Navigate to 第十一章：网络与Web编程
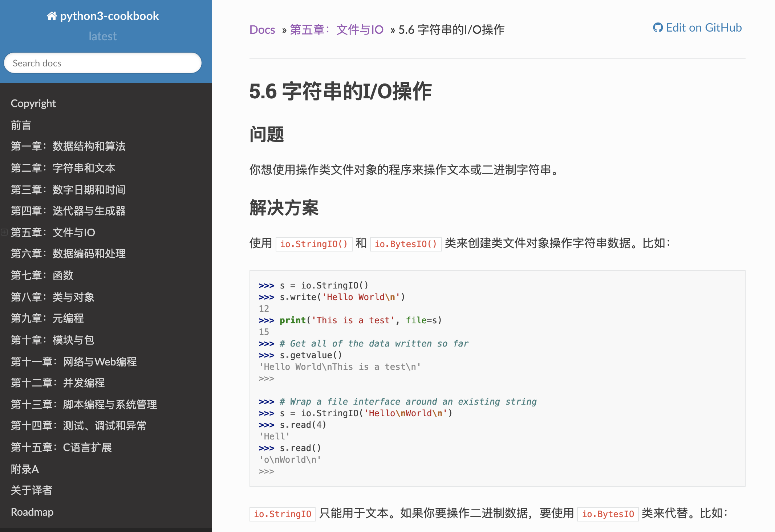The width and height of the screenshot is (775, 532). 74,361
